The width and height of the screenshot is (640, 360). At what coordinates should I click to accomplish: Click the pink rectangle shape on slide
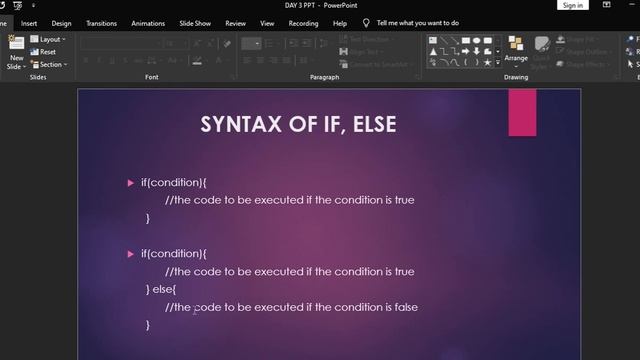(522, 113)
